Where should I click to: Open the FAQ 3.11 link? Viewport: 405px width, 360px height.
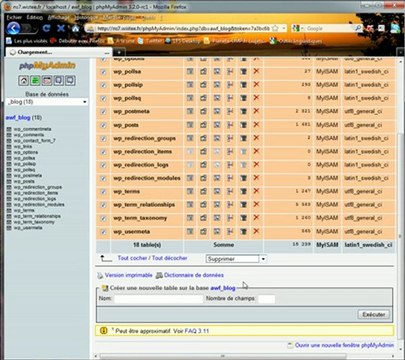197,331
